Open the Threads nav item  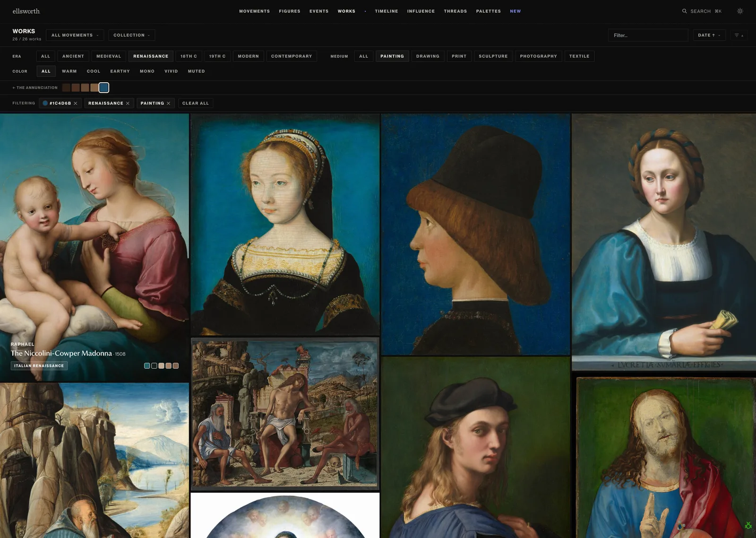point(455,11)
